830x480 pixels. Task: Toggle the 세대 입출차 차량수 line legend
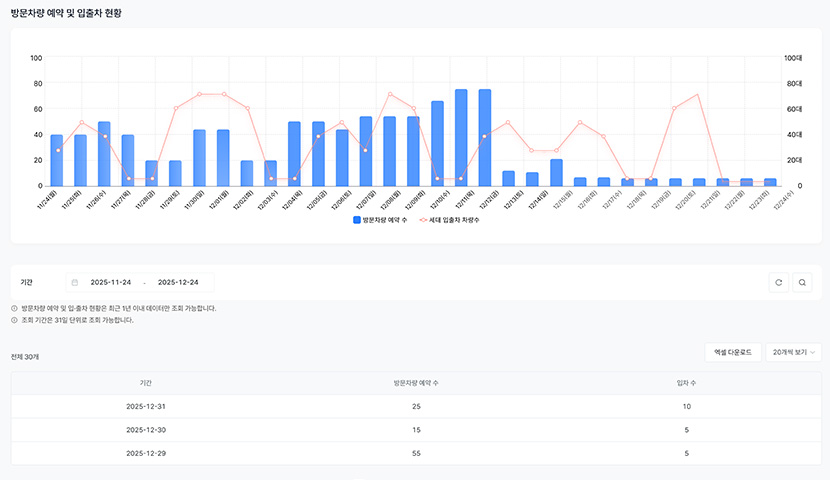[449, 219]
